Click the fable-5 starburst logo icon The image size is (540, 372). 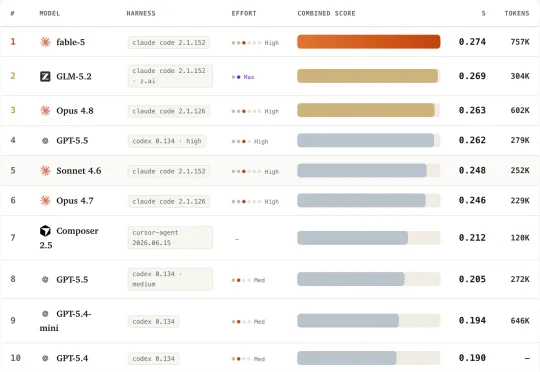click(45, 42)
